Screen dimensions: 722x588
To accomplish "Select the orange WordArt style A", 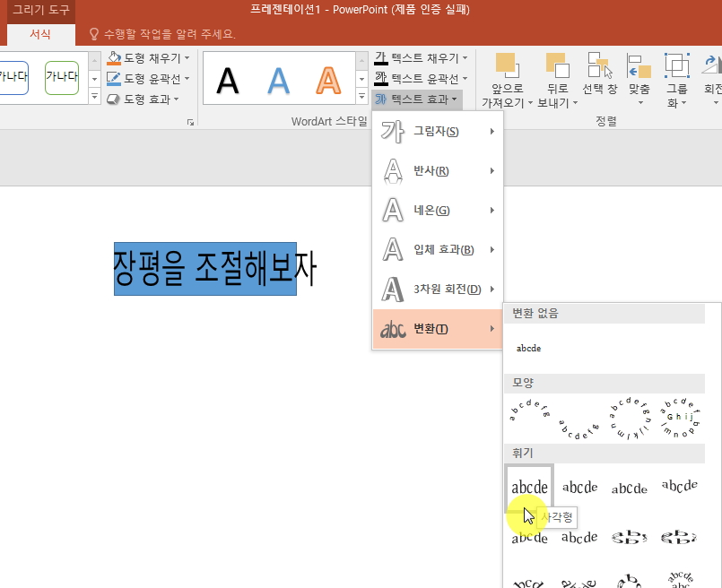I will (x=329, y=79).
